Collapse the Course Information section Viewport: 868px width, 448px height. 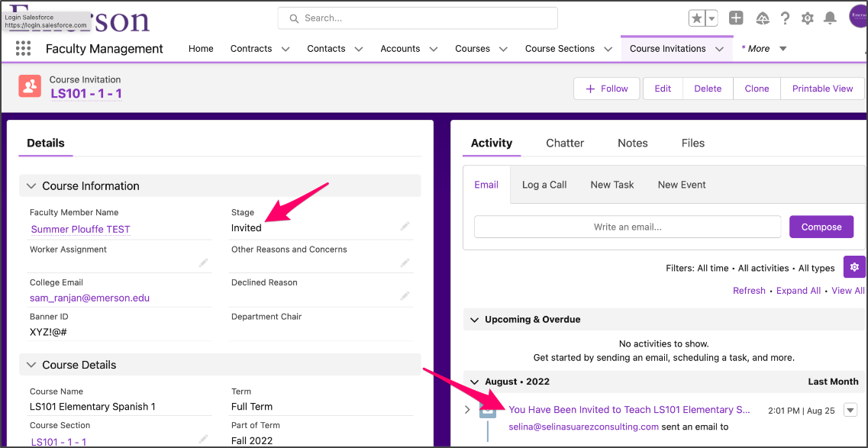[x=31, y=185]
